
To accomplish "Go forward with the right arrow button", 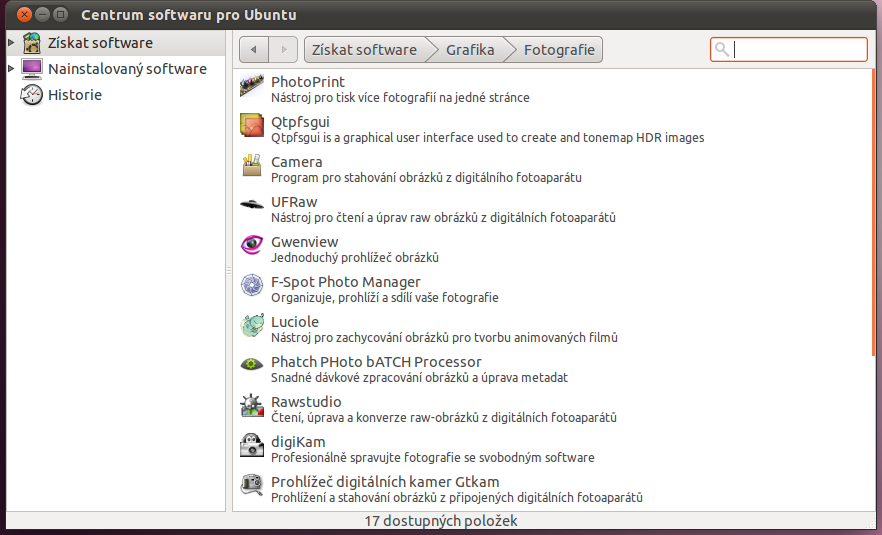I will click(x=284, y=50).
